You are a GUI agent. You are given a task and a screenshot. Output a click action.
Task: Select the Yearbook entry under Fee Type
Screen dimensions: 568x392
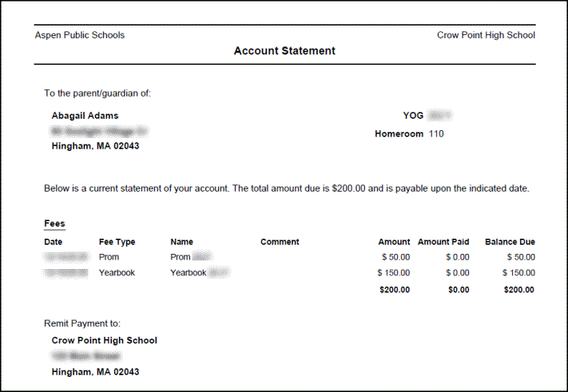pyautogui.click(x=117, y=273)
